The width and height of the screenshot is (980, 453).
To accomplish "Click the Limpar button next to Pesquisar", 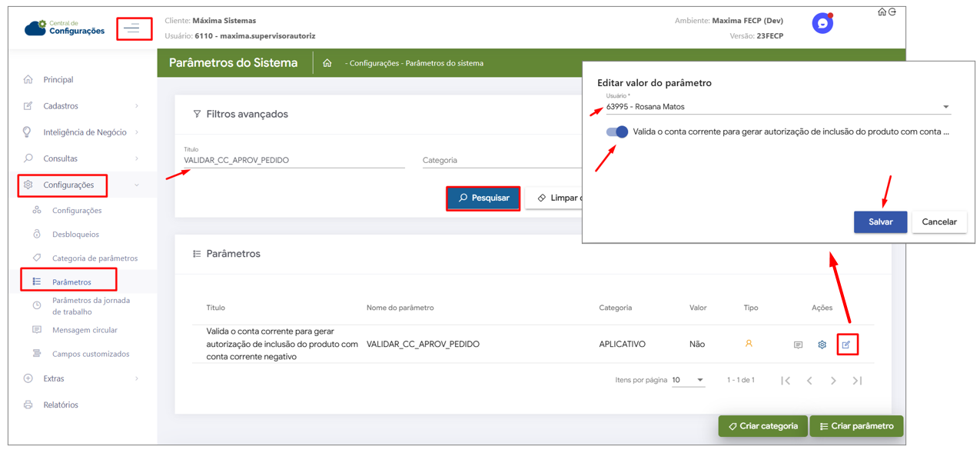I will (554, 198).
